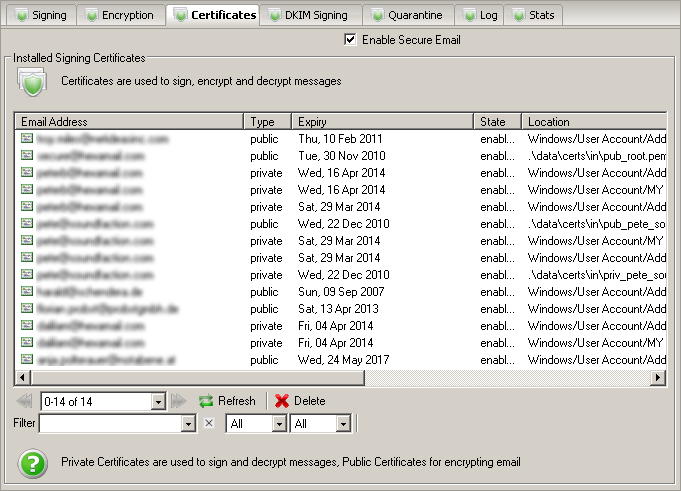Sort by Expiry column header
Screen dimensions: 681x491
[382, 122]
